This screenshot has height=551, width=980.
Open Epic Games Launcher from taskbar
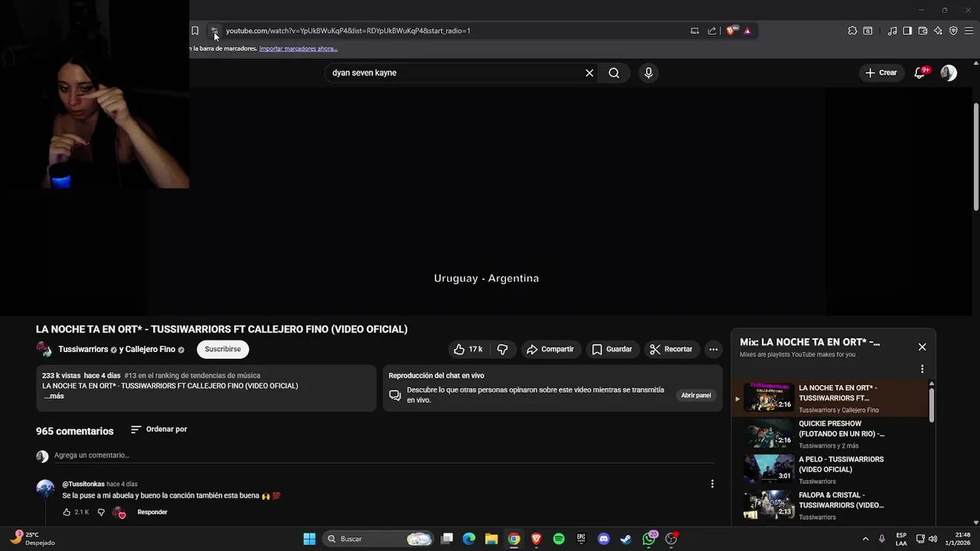[x=581, y=539]
